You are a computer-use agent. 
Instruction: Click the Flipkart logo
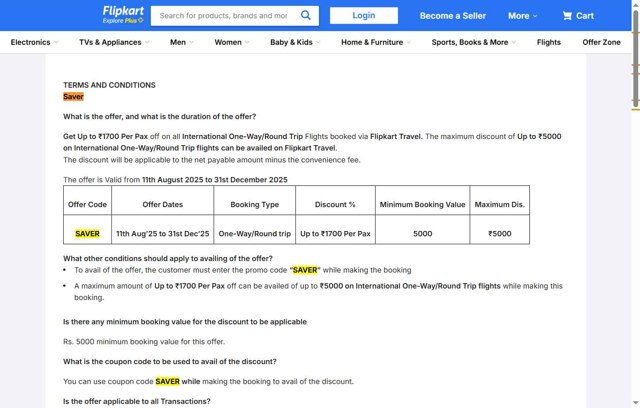point(123,11)
